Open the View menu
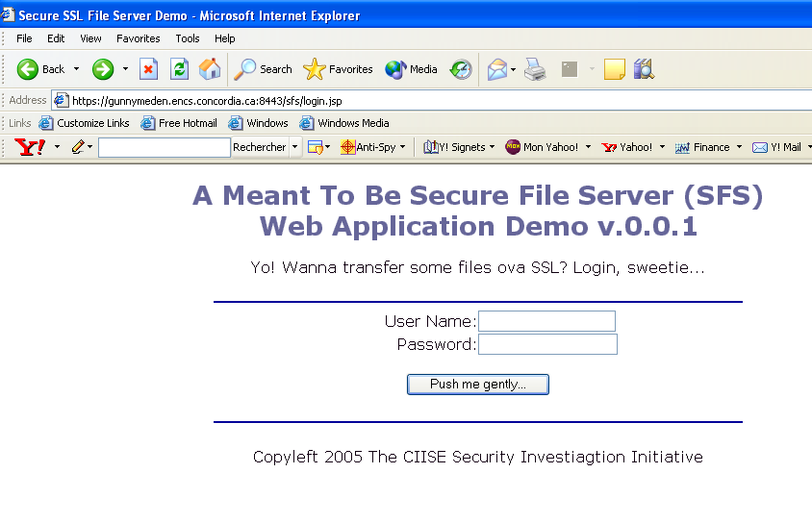This screenshot has height=523, width=812. (90, 38)
